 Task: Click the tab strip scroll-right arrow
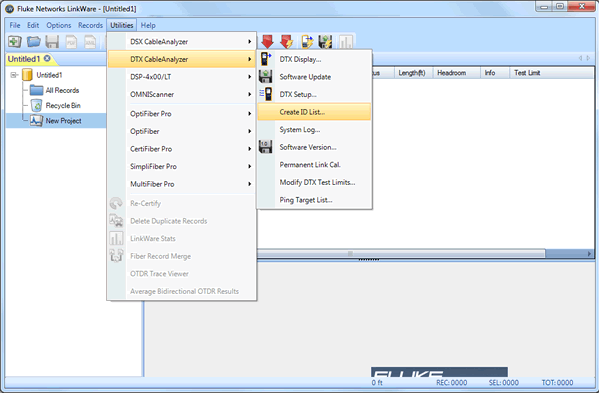(x=588, y=58)
